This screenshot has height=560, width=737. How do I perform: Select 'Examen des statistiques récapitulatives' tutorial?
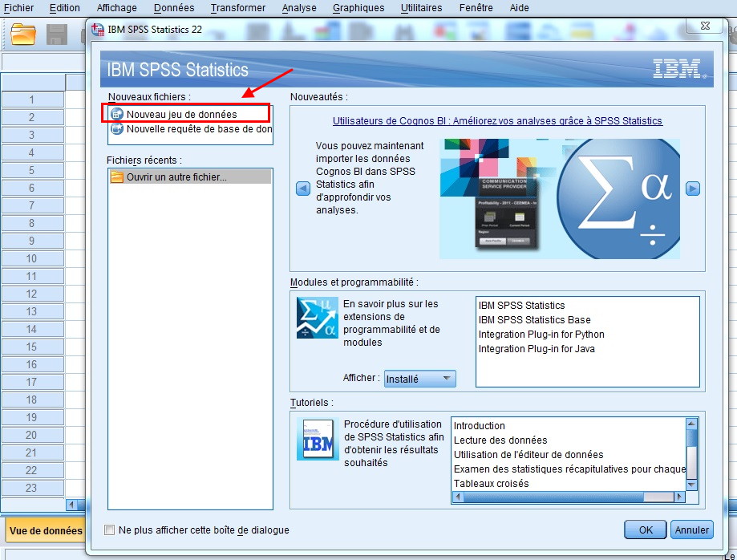[x=569, y=469]
